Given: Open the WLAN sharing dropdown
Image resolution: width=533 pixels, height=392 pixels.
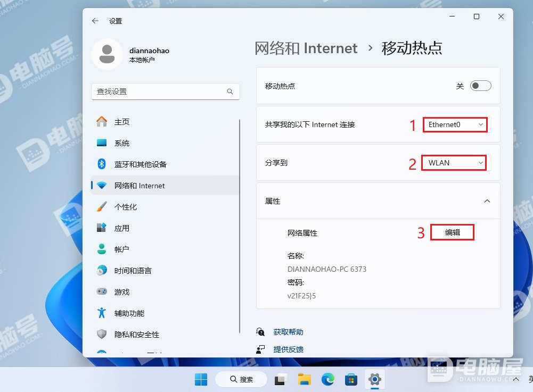Looking at the screenshot, I should click(453, 163).
